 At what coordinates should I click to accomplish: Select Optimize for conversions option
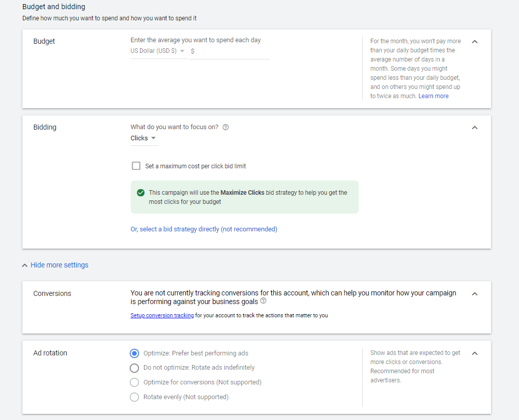pos(134,382)
